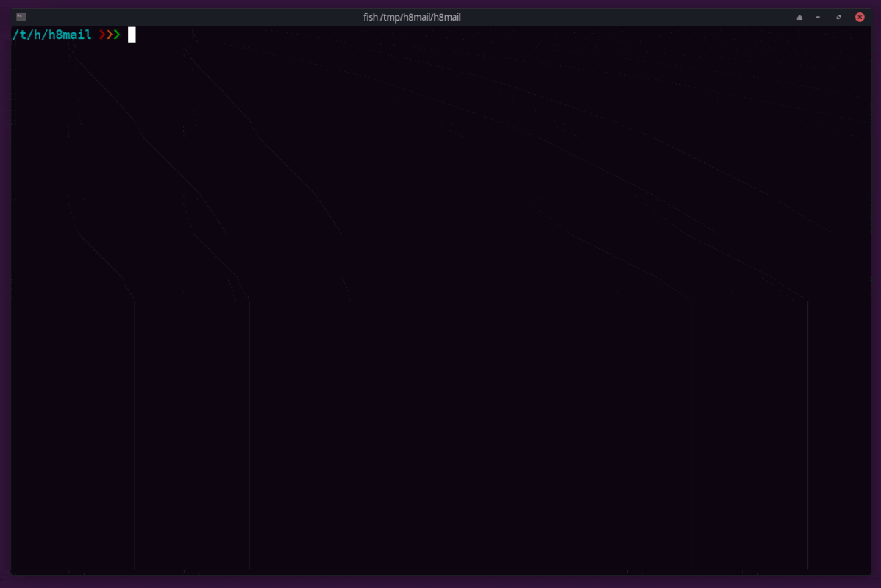Screen dimensions: 881x588
Task: Click the eject-style button in the titlebar
Action: (x=799, y=16)
